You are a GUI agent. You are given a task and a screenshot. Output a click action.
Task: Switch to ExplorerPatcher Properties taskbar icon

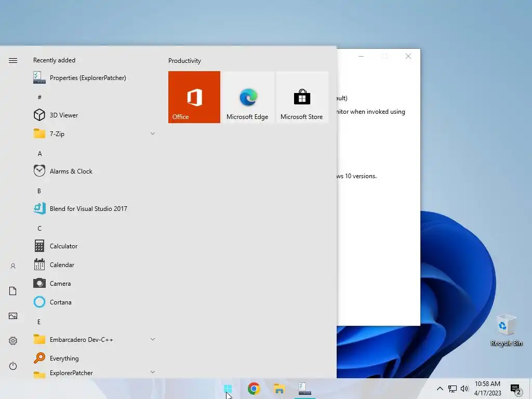[x=304, y=389]
